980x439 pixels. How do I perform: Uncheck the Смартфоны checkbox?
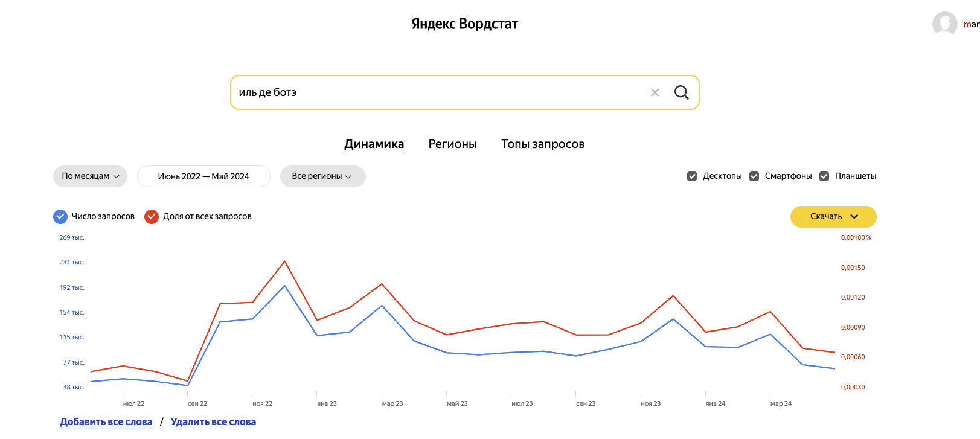pos(754,176)
